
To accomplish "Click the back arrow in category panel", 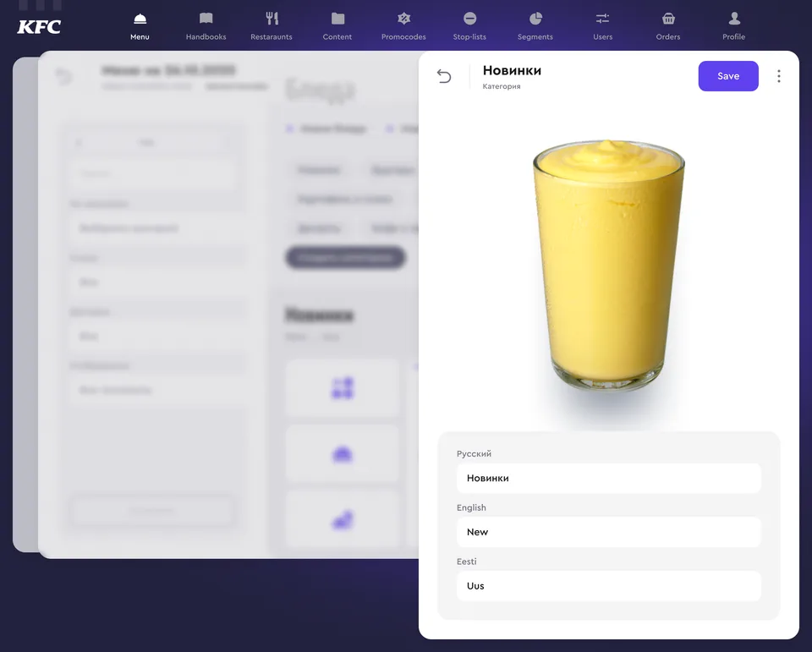I will (444, 76).
